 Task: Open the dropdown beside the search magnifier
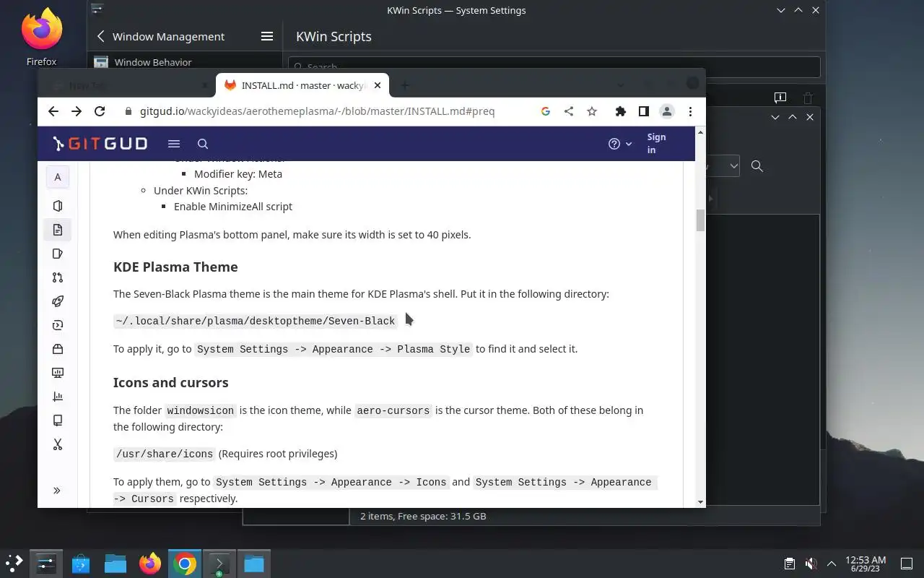[x=723, y=166]
